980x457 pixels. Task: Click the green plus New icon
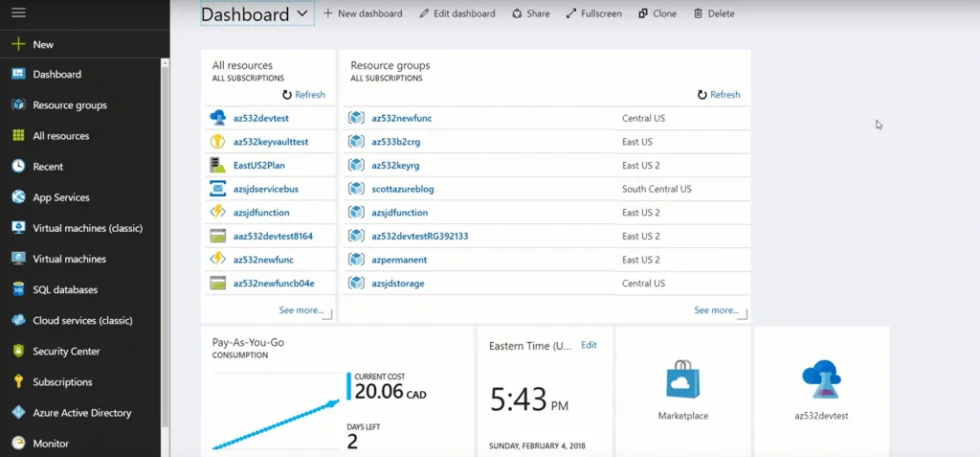click(19, 44)
